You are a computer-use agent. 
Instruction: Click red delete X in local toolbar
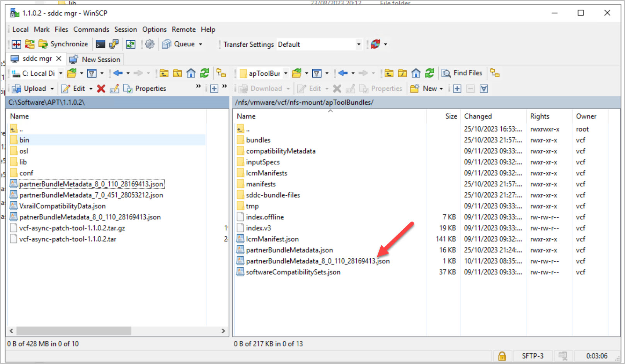[x=101, y=89]
